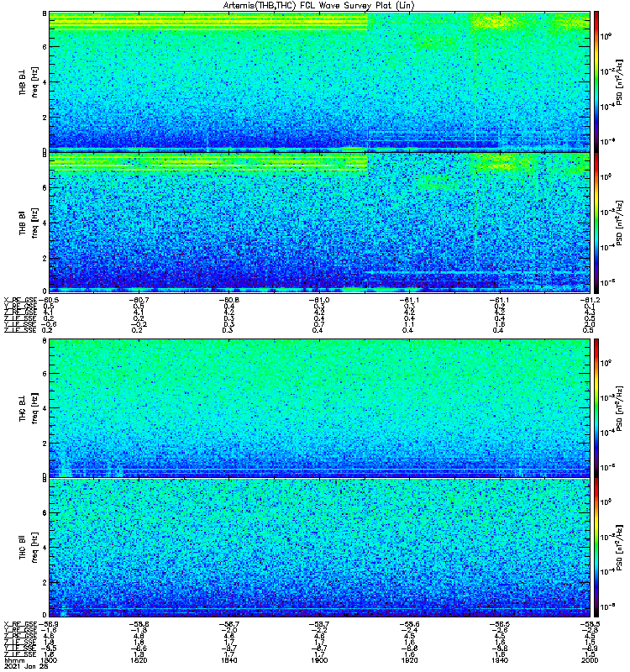Select the 'THC B⊥ freq [Hz]' axis label
The height and width of the screenshot is (672, 630).
pyautogui.click(x=28, y=408)
